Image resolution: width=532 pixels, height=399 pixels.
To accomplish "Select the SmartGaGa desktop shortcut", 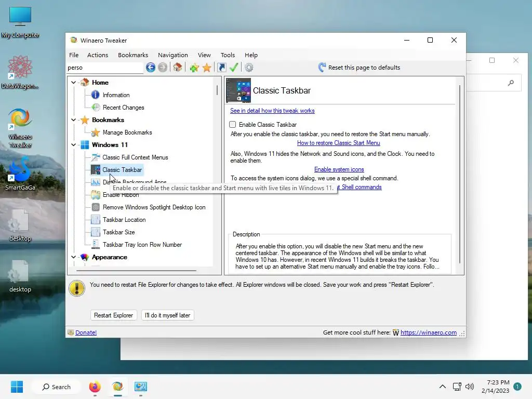I will pos(20,174).
